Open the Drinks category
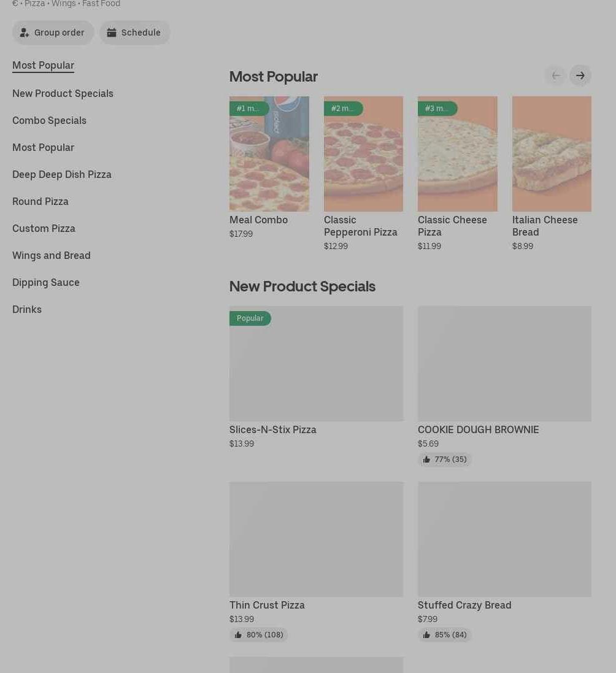 27,309
